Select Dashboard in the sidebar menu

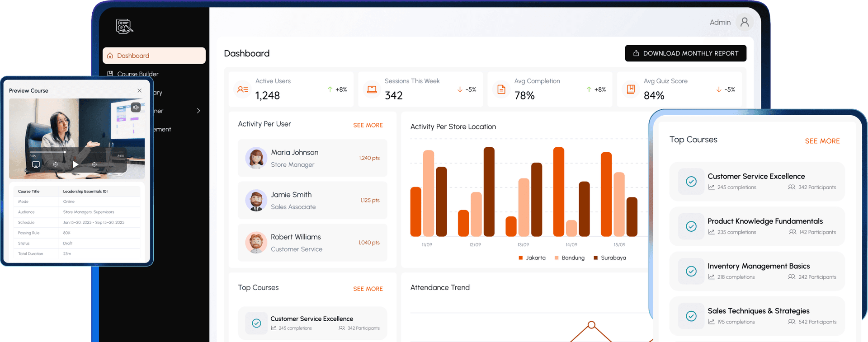[x=154, y=56]
